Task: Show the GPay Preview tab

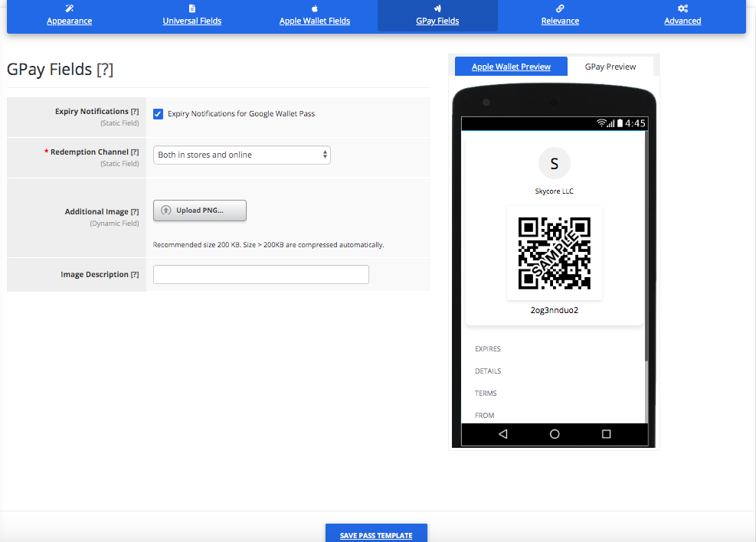Action: click(610, 67)
